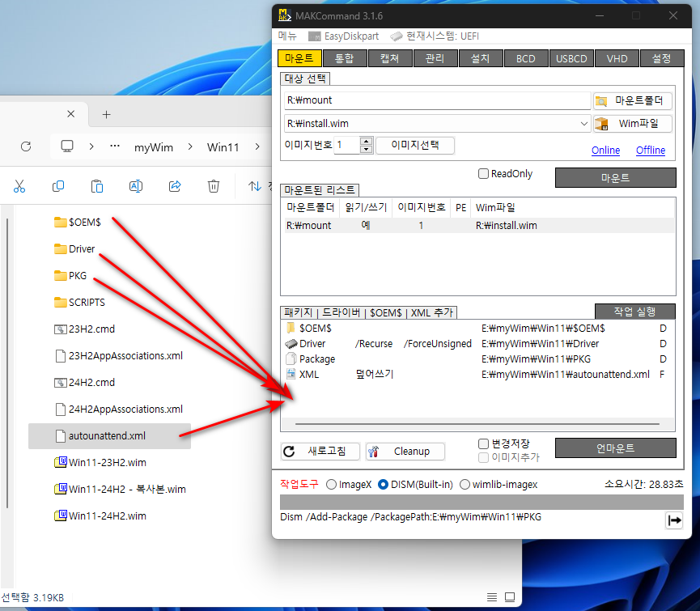700x611 pixels.
Task: Click the Share icon in Explorer toolbar
Action: tap(175, 186)
